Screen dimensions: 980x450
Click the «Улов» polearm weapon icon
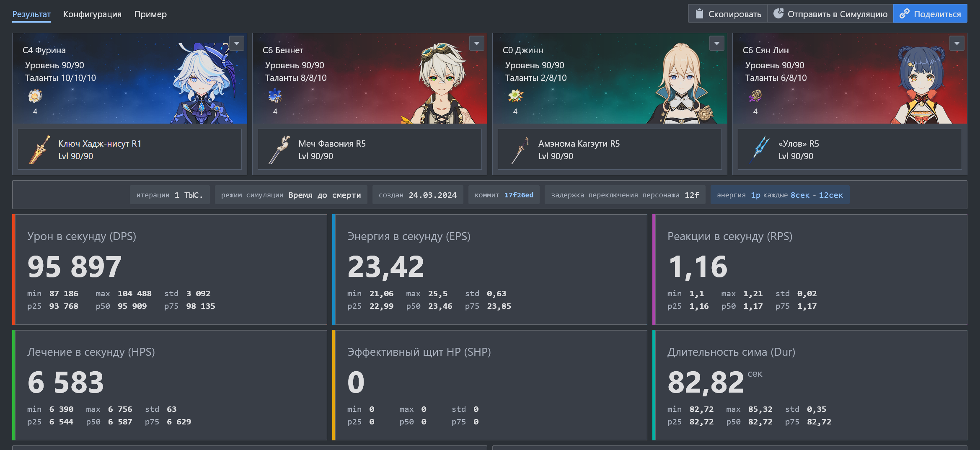point(760,150)
